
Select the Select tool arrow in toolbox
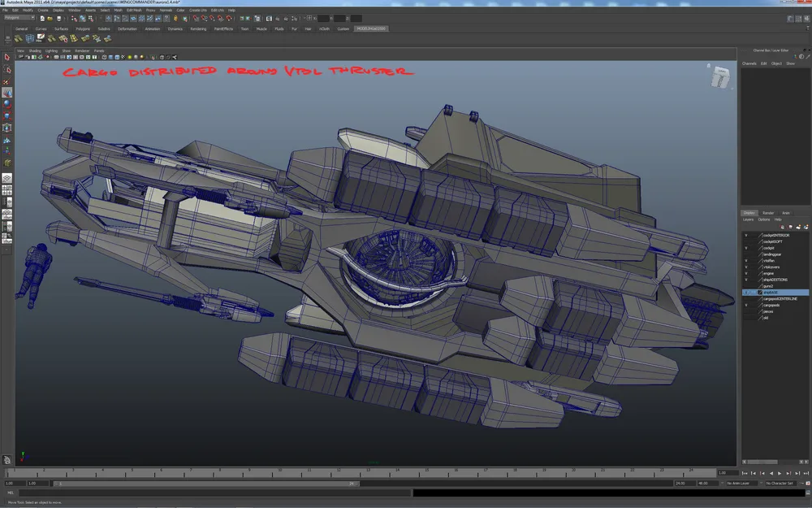point(6,58)
